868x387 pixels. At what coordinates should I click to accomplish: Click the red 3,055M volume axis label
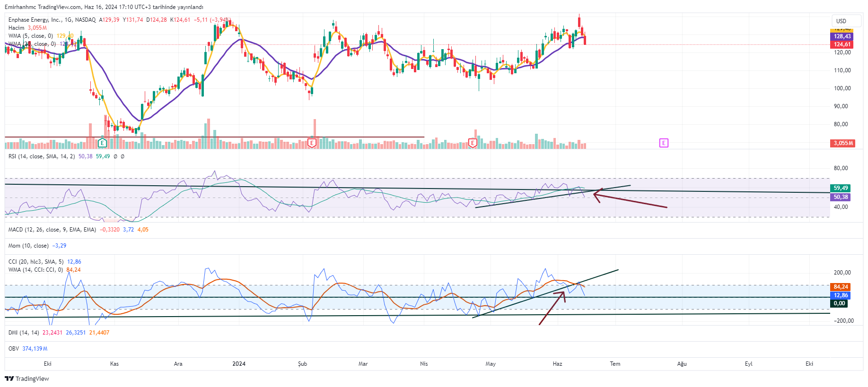pyautogui.click(x=843, y=143)
